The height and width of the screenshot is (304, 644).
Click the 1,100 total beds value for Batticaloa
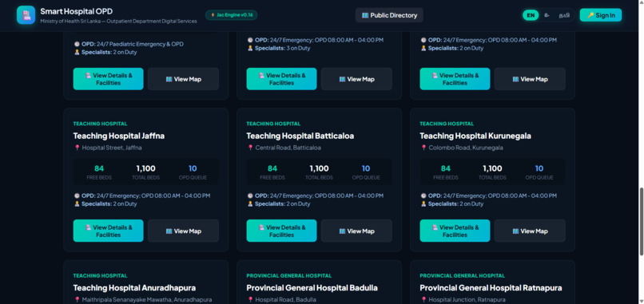[x=319, y=168]
